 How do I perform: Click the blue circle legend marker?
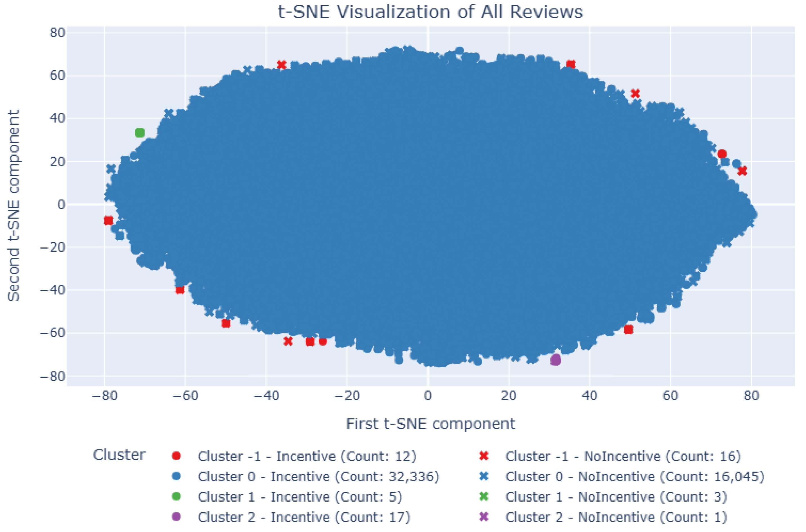coord(176,476)
